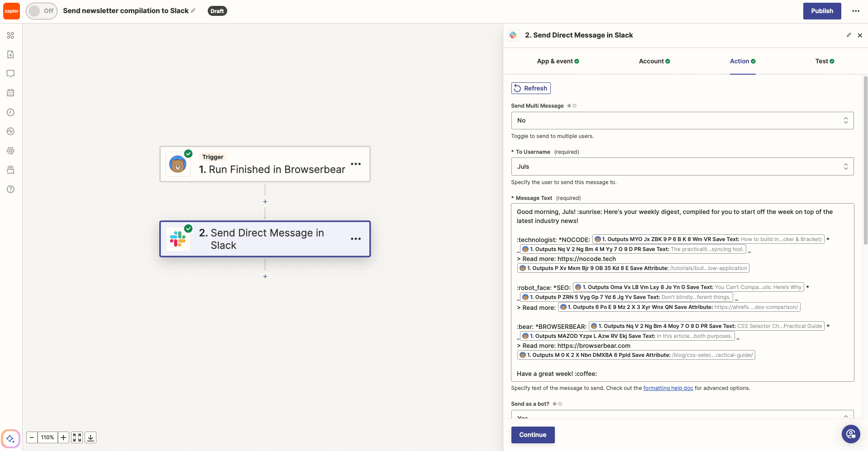Open the To Username dropdown showing Juls
868x451 pixels.
point(682,166)
